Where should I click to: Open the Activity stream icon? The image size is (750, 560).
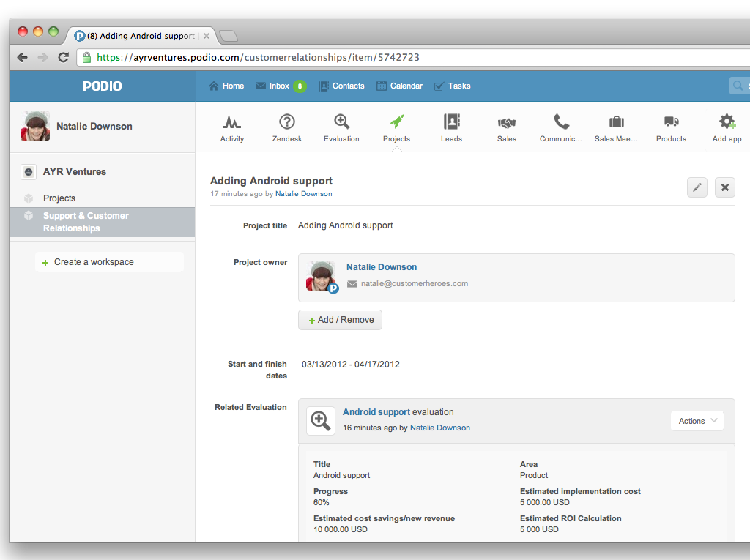[232, 126]
